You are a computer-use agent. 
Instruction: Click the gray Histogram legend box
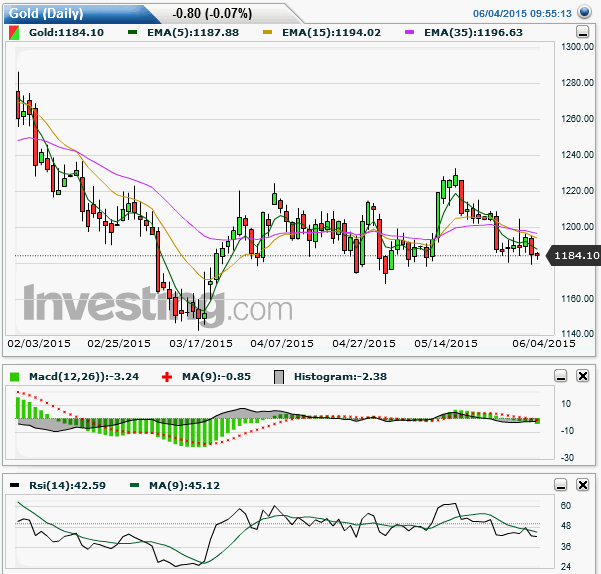pos(279,377)
